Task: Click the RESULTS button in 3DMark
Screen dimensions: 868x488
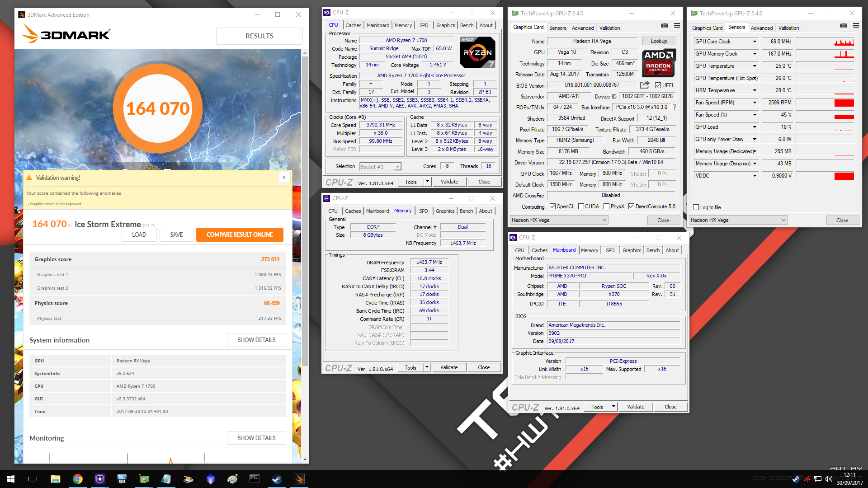Action: [x=259, y=36]
